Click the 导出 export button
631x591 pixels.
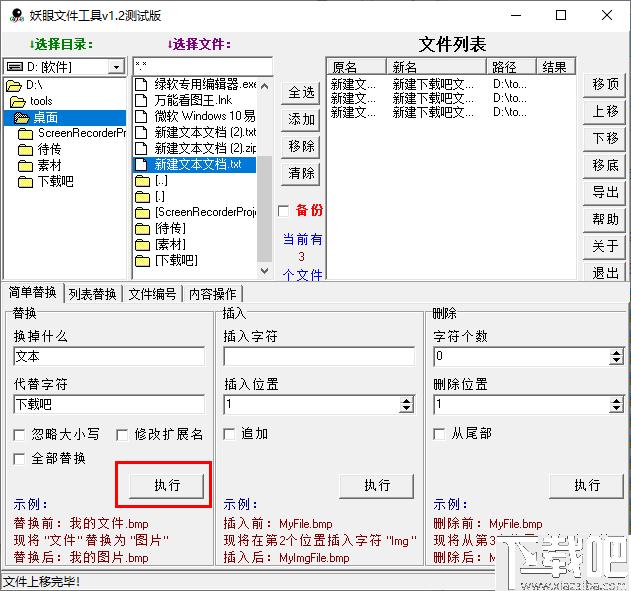point(604,192)
